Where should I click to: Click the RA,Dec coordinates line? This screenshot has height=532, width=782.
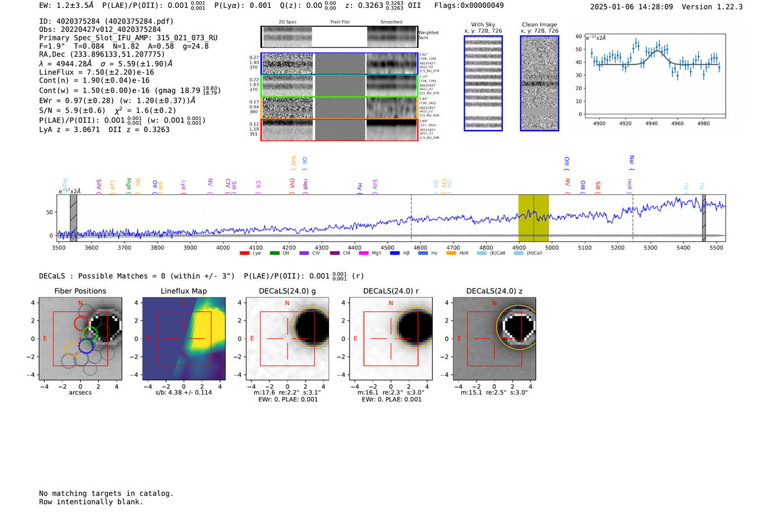pyautogui.click(x=102, y=54)
